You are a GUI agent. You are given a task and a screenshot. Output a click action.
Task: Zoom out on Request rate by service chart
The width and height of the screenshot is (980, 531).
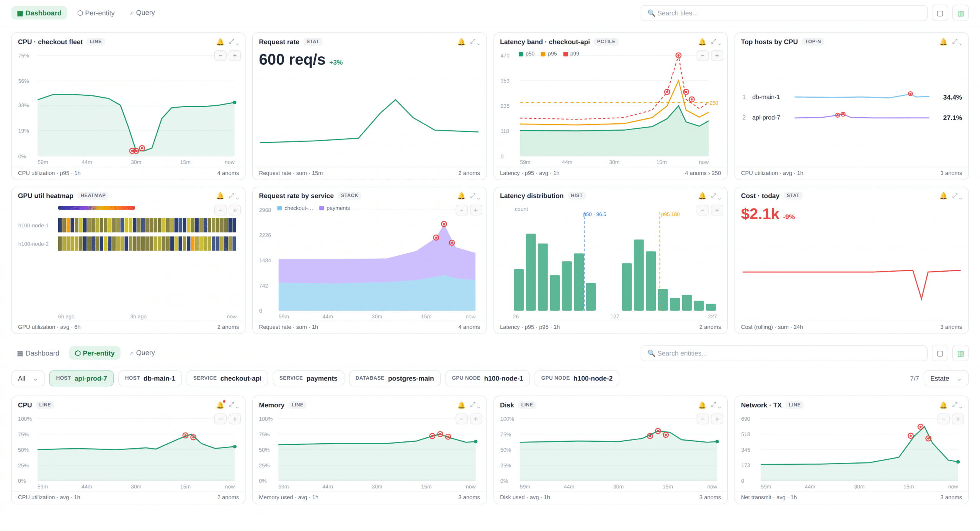462,210
